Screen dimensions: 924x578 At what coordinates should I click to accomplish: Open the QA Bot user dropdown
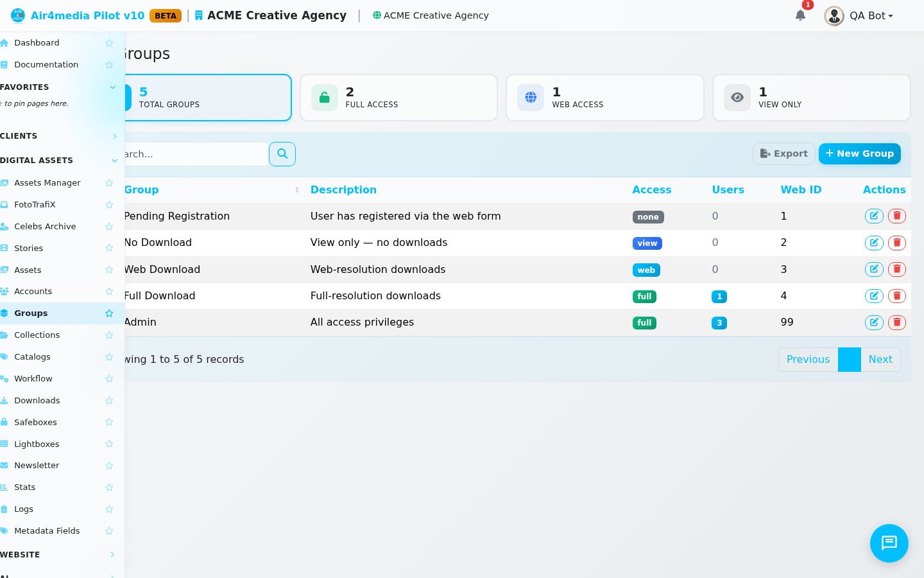click(x=871, y=16)
